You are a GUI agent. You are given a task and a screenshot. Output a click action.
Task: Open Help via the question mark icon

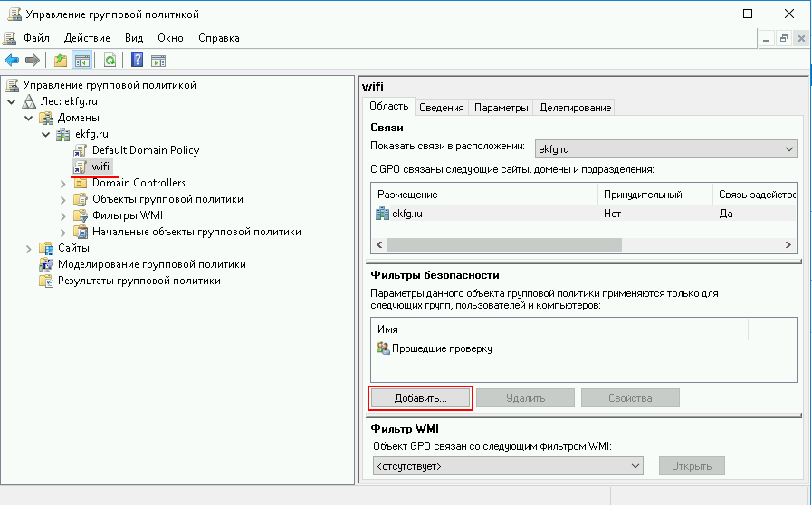[x=137, y=61]
